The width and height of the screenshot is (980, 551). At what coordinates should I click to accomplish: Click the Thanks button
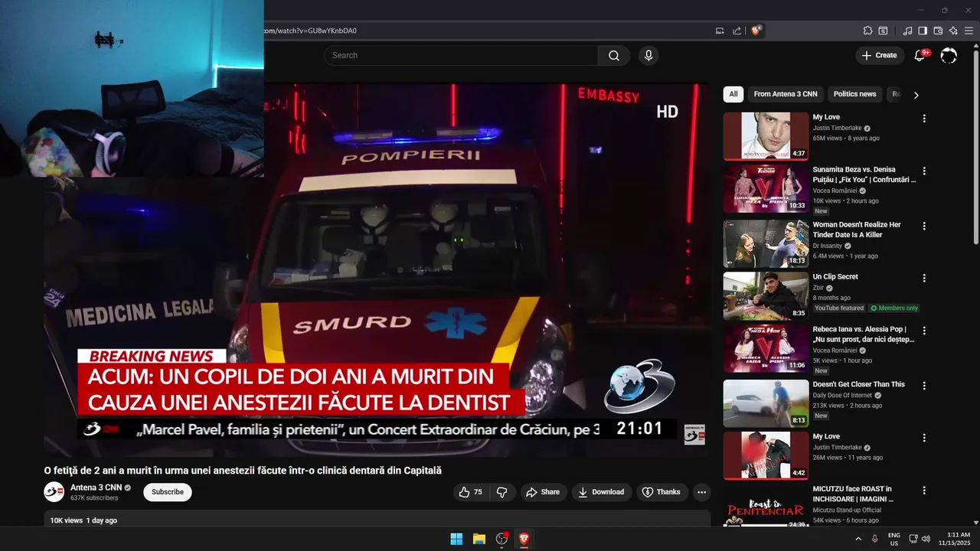pyautogui.click(x=661, y=492)
